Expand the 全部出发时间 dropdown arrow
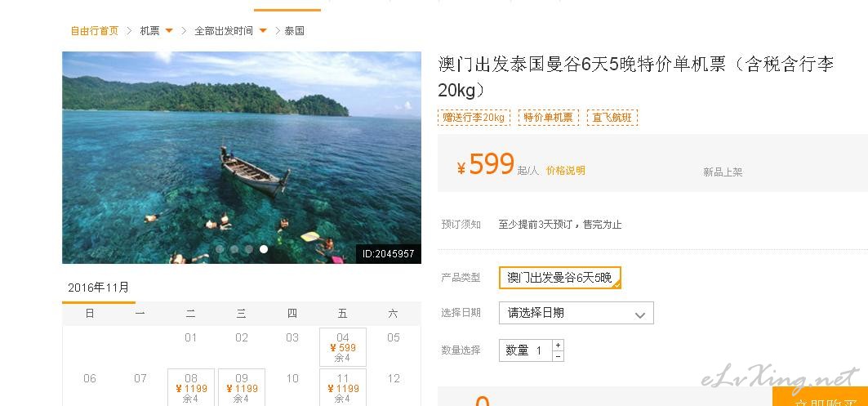 [263, 30]
